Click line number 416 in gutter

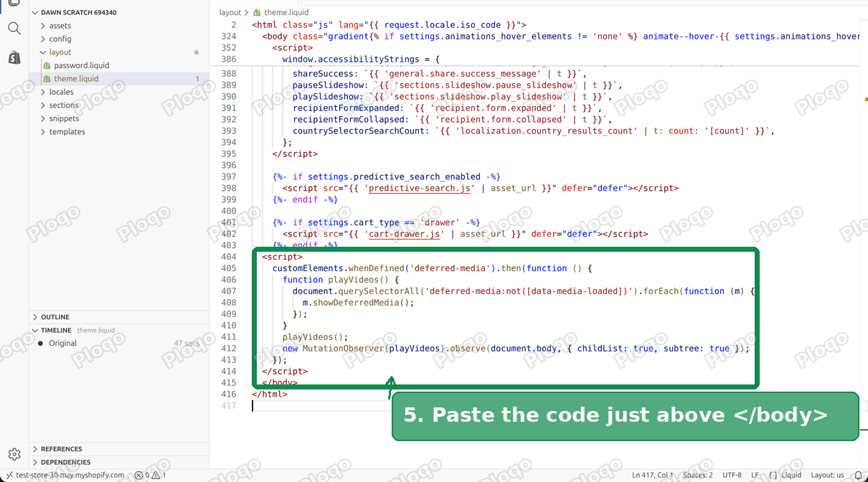coord(229,394)
